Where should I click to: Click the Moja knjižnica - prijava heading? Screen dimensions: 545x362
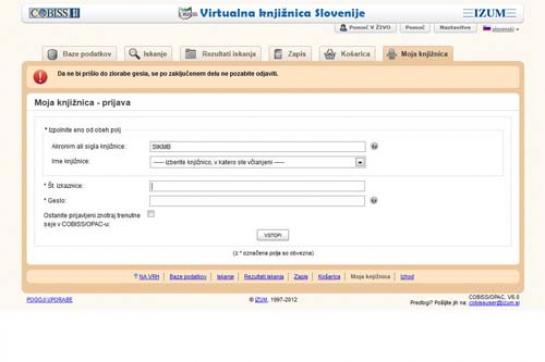click(x=82, y=103)
